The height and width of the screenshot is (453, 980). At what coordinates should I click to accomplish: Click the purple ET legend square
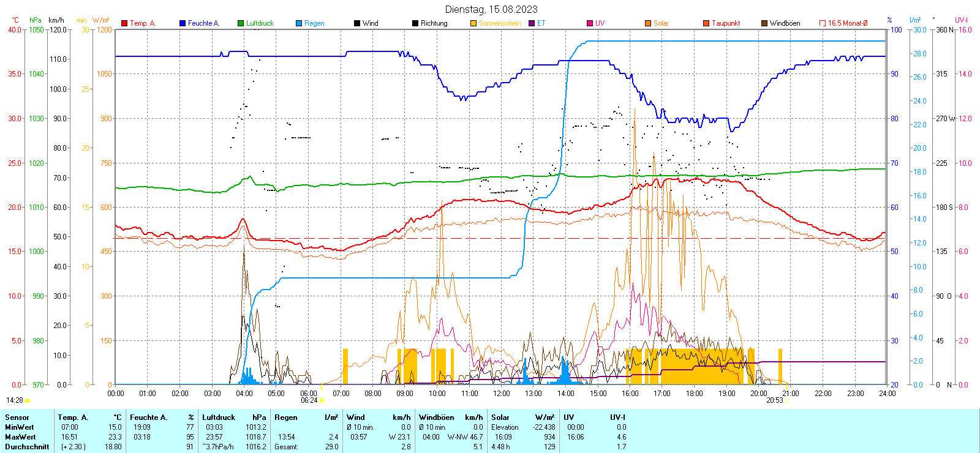532,23
